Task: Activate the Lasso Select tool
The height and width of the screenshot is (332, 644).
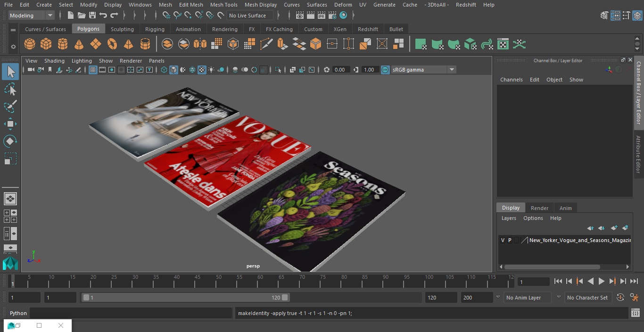Action: (x=10, y=89)
